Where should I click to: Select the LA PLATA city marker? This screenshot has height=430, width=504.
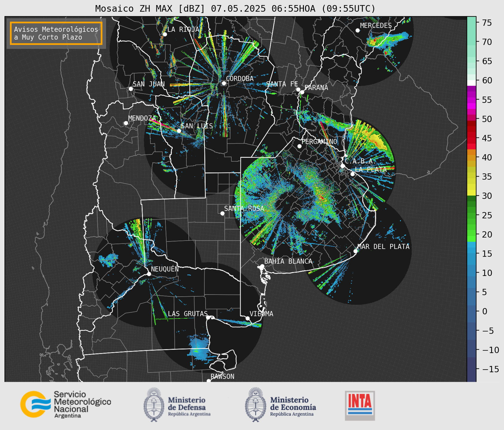coord(353,174)
